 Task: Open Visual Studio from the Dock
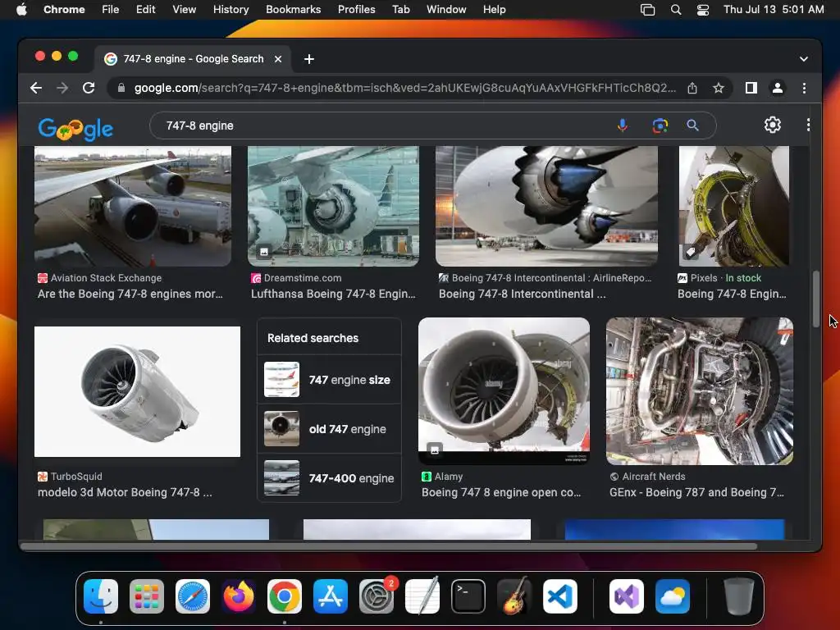[x=627, y=596]
